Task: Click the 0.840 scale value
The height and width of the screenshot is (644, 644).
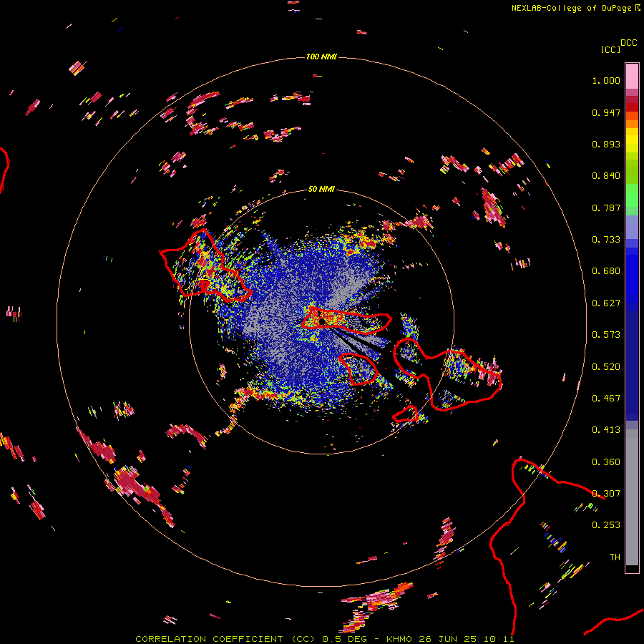Action: (606, 176)
